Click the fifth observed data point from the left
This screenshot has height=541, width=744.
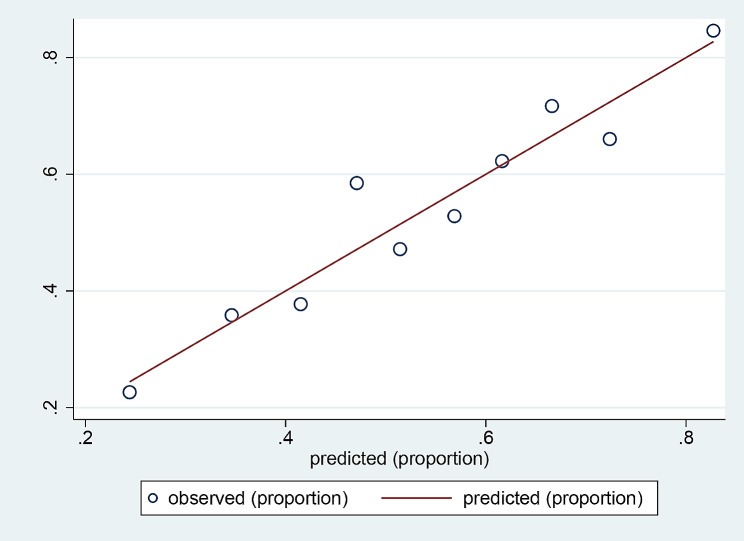point(400,249)
